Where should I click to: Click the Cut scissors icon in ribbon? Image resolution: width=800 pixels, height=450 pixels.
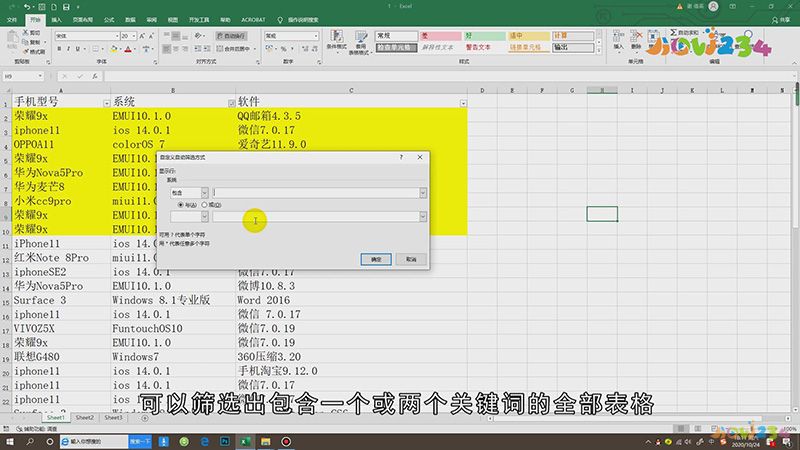pos(26,32)
